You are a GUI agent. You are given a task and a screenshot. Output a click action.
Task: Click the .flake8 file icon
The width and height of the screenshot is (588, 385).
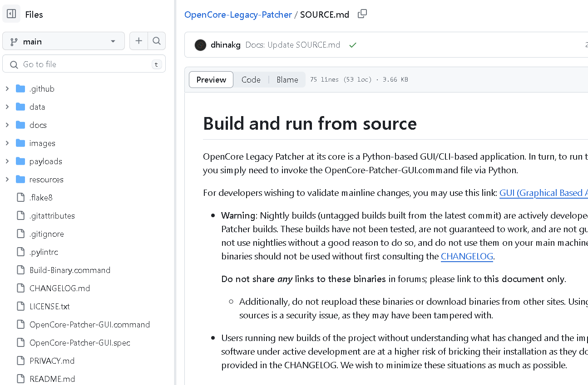pyautogui.click(x=20, y=197)
